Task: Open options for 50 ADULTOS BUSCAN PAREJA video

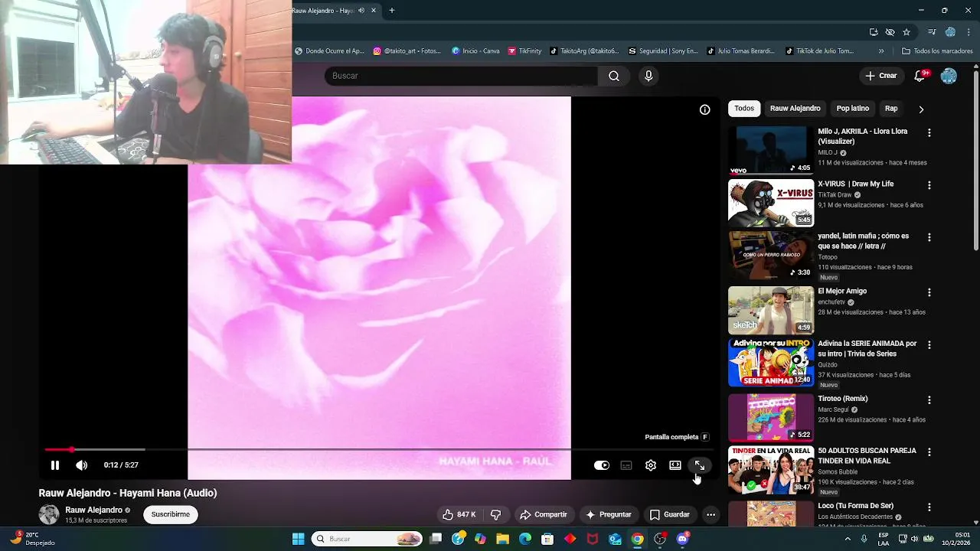Action: [929, 452]
